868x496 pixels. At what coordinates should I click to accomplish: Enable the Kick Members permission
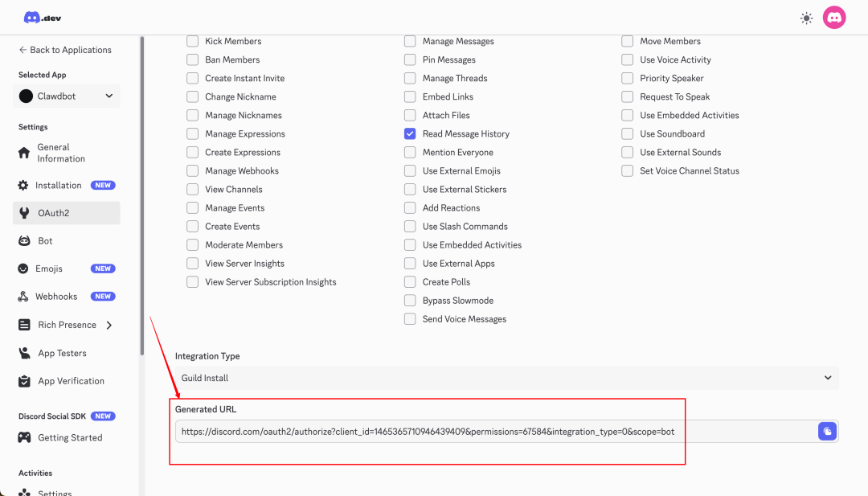coord(193,40)
